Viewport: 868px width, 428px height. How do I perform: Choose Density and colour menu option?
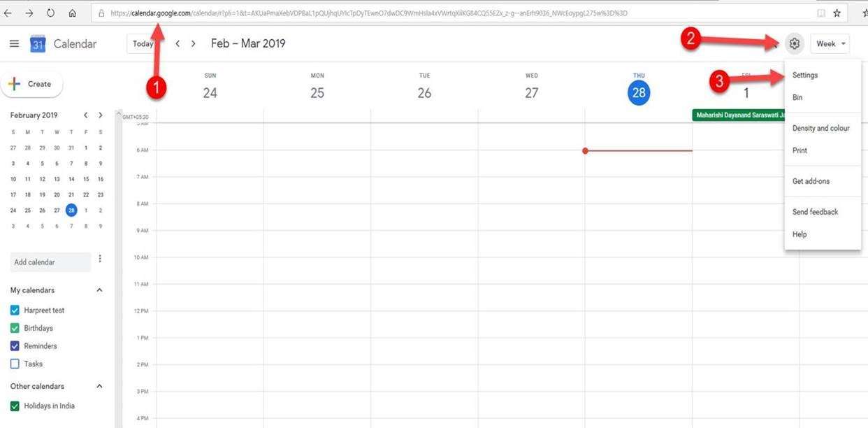[820, 128]
